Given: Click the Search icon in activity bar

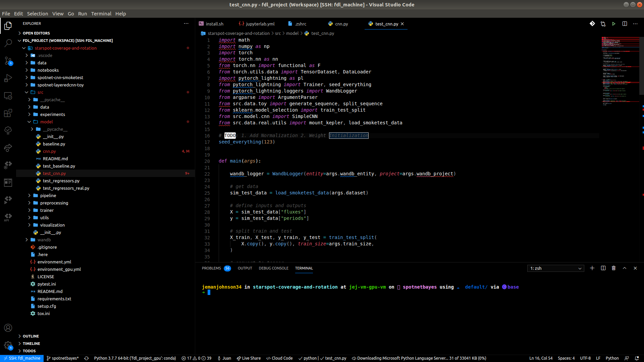Looking at the screenshot, I should coord(8,43).
